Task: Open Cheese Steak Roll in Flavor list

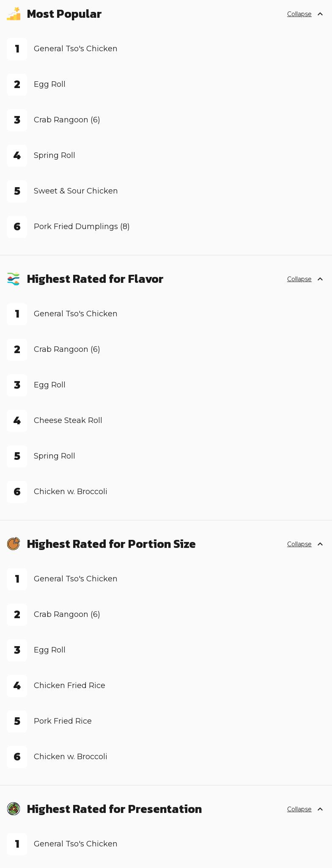Action: 68,420
